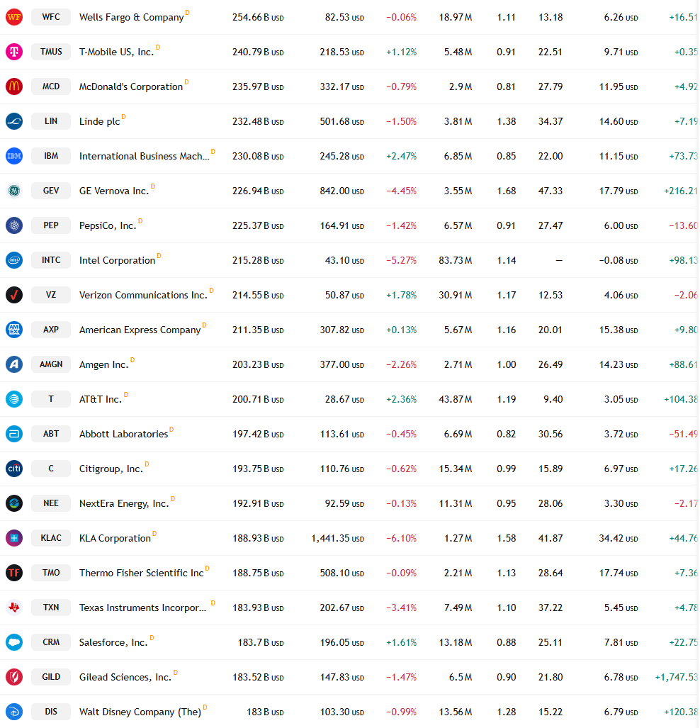Click the Wells Fargo logo icon
The height and width of the screenshot is (728, 700).
click(14, 17)
